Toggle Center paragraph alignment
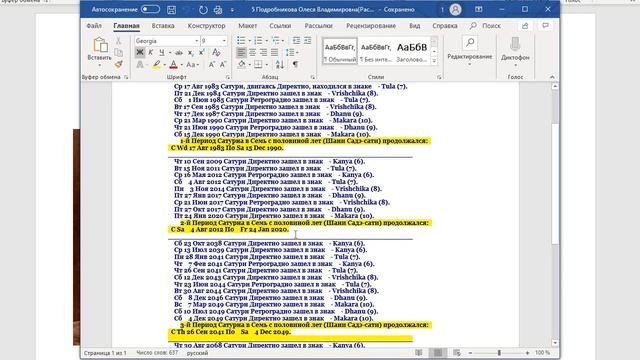 tap(252, 52)
